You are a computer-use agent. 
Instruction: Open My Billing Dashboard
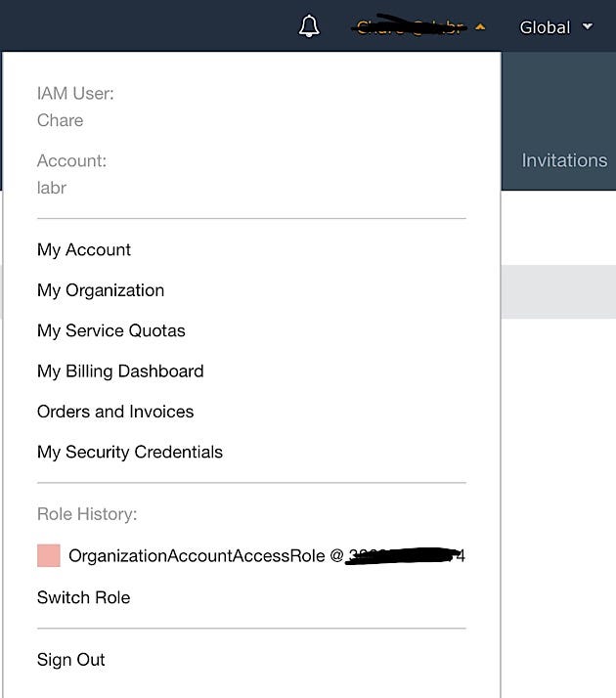(x=120, y=371)
